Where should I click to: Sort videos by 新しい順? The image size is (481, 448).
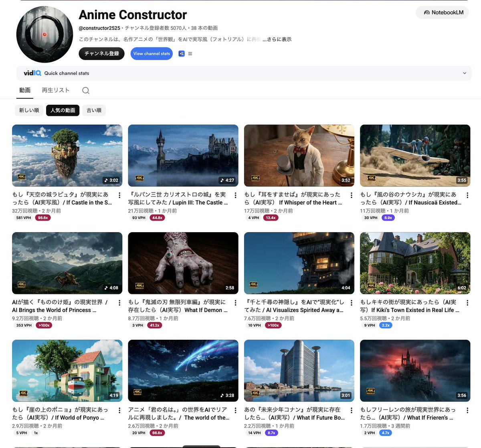(29, 110)
